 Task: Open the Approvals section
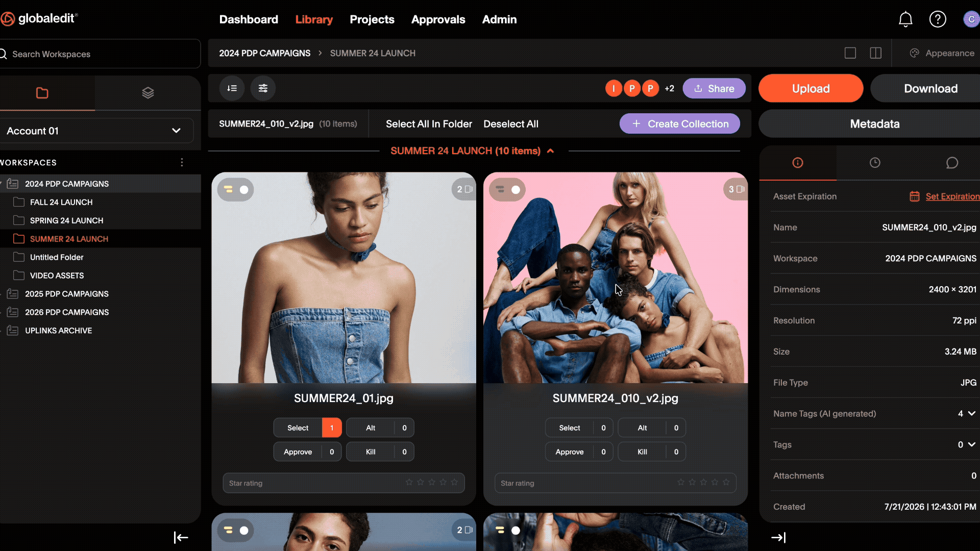(x=438, y=19)
